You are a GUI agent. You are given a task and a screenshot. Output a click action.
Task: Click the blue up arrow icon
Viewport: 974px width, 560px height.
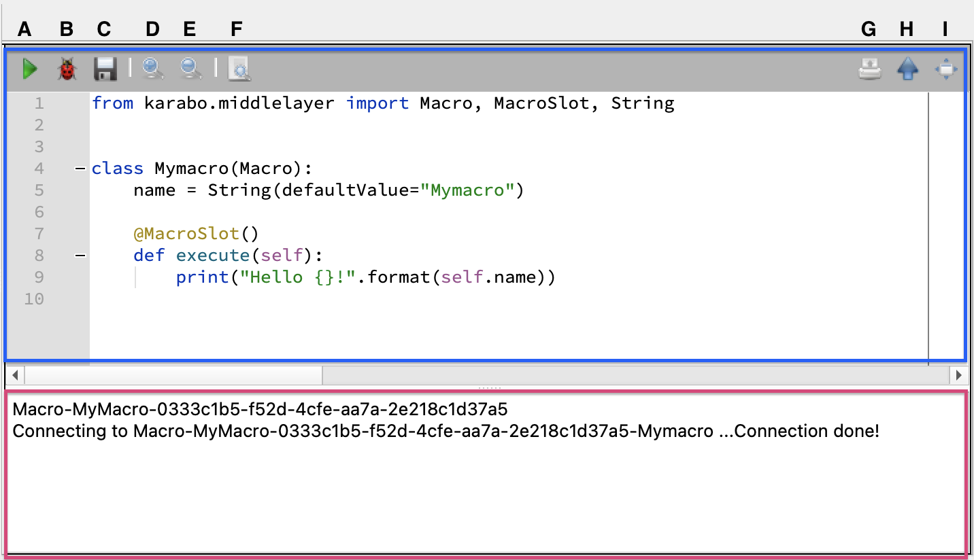coord(908,69)
